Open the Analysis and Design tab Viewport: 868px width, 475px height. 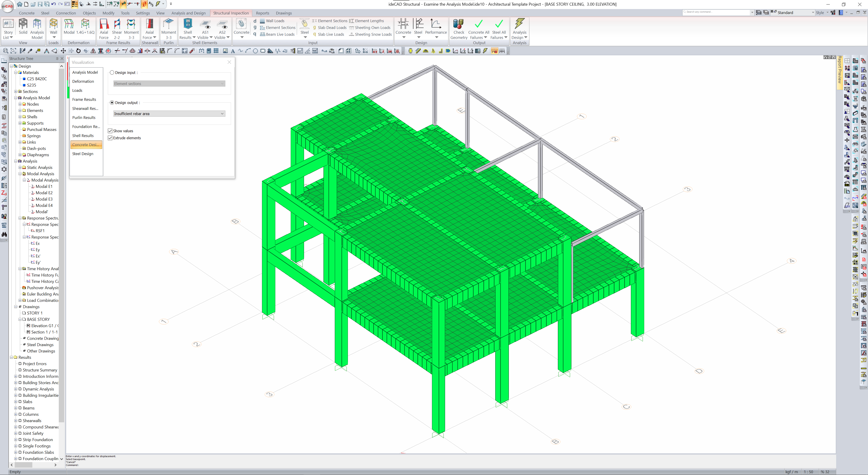pyautogui.click(x=188, y=13)
